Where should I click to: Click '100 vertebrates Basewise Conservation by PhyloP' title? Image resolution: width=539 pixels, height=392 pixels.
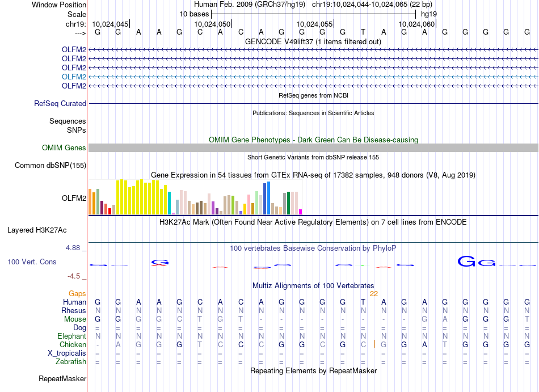[313, 248]
